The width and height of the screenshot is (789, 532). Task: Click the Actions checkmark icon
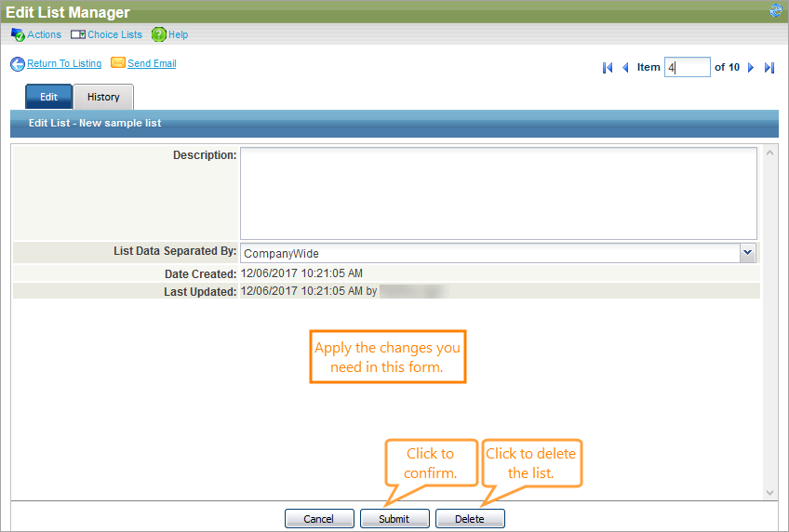(18, 34)
